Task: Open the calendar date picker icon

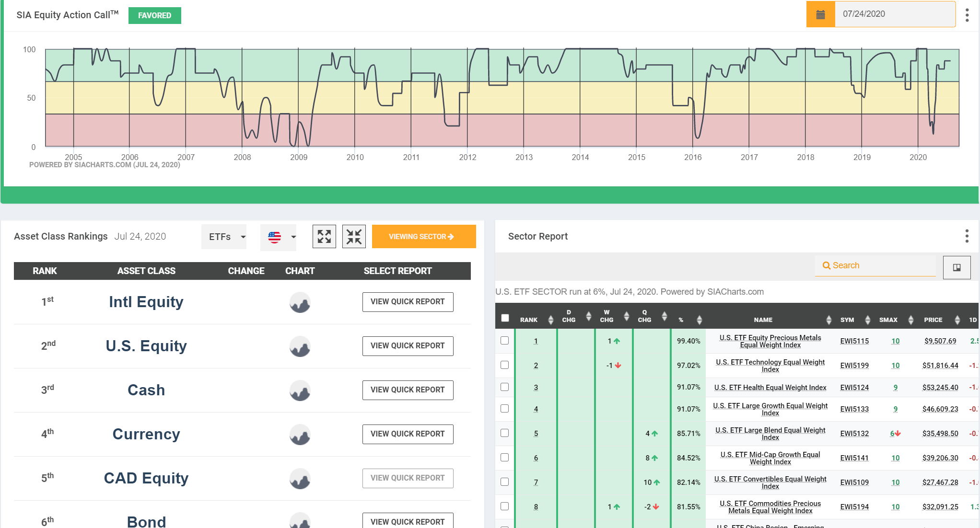Action: [820, 14]
